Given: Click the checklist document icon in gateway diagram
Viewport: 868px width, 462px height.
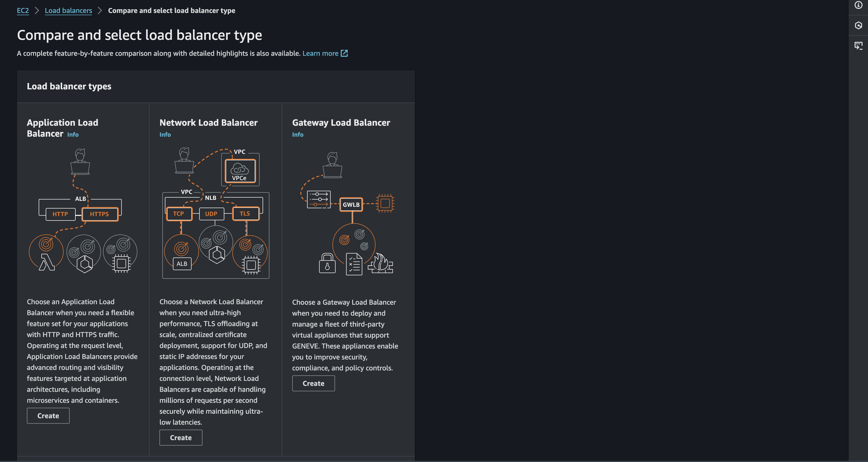Looking at the screenshot, I should [354, 264].
